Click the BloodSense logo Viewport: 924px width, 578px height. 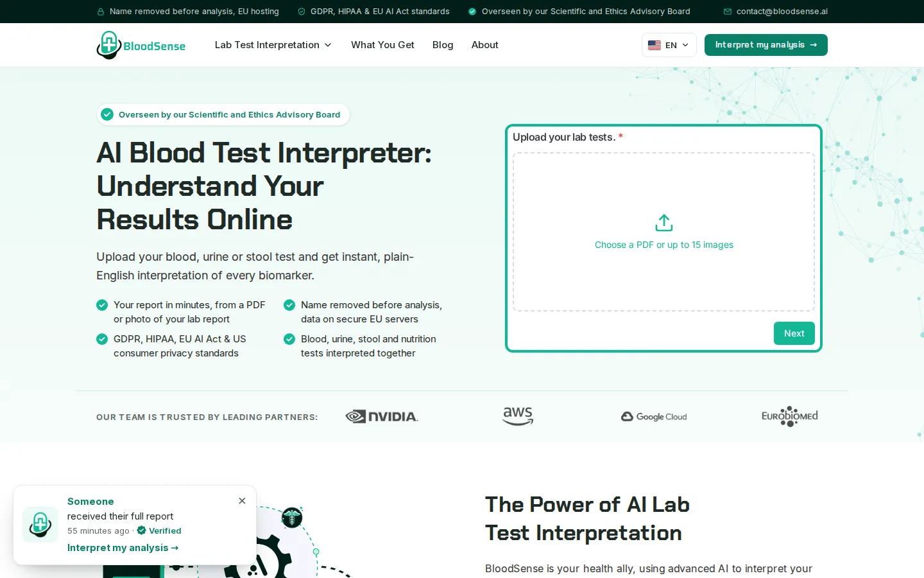pyautogui.click(x=141, y=45)
